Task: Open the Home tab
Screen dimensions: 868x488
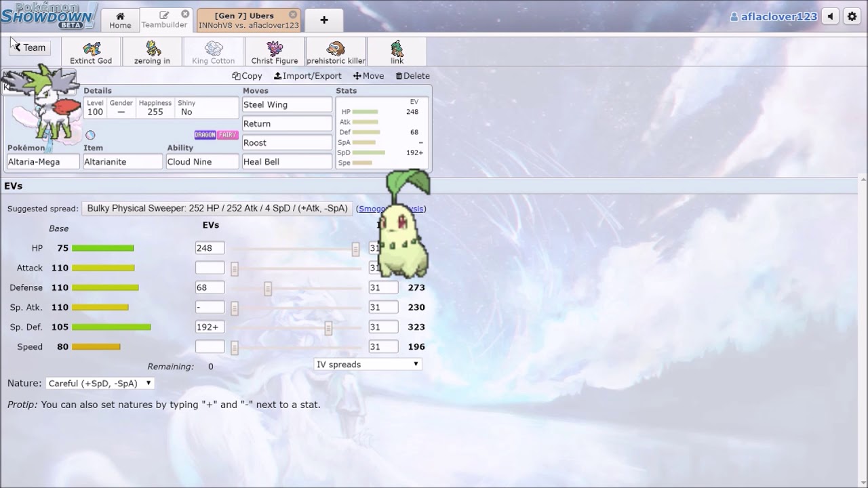Action: 120,20
